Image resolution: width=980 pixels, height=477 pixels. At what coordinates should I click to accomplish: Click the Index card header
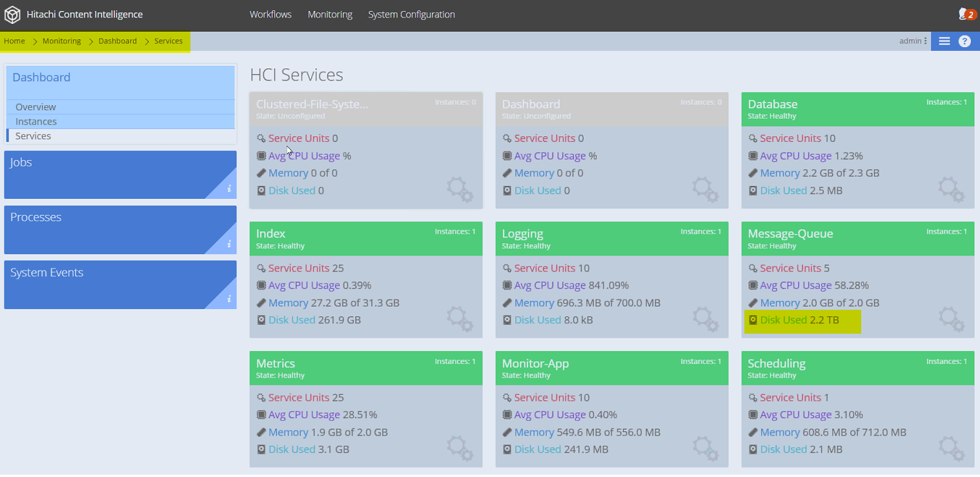tap(366, 239)
